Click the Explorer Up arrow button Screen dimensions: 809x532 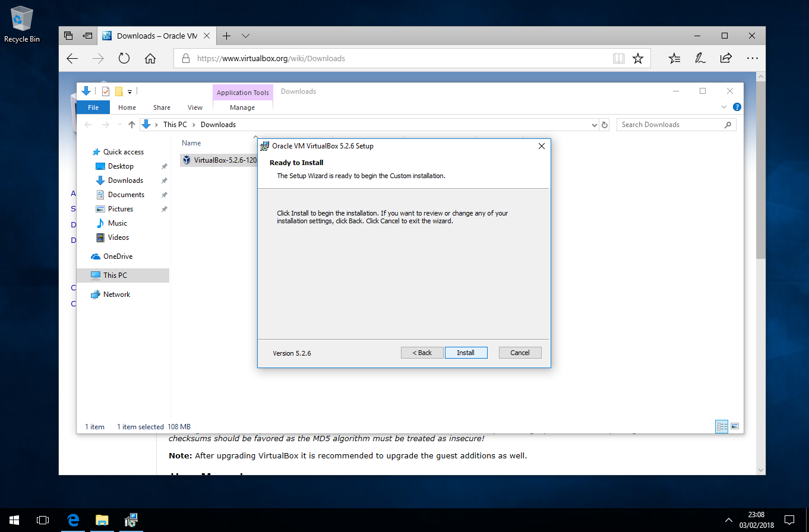click(x=132, y=125)
